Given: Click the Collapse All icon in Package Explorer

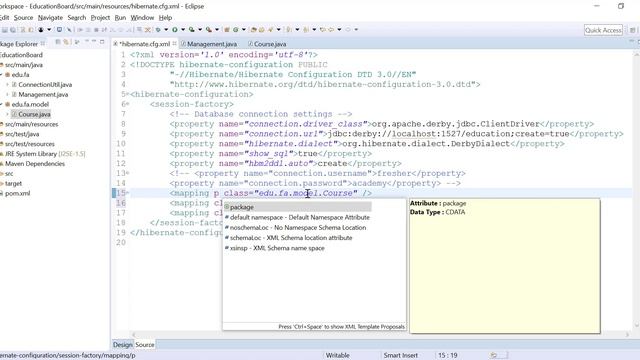Looking at the screenshot, I should 58,42.
